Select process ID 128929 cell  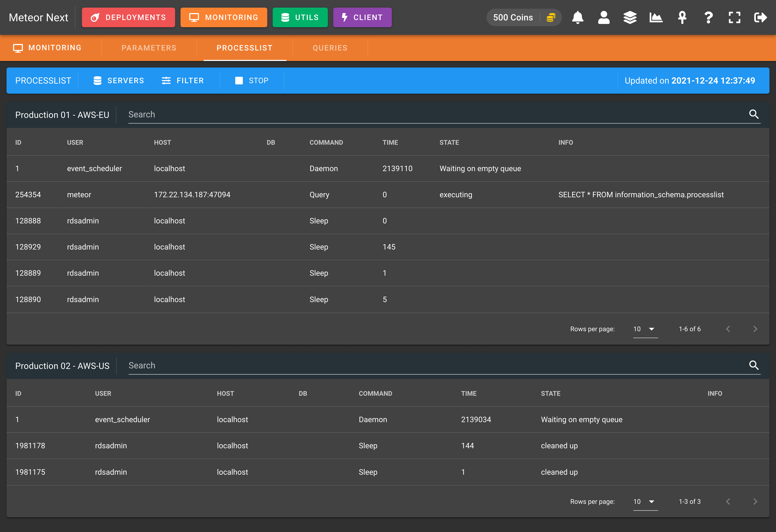point(28,247)
